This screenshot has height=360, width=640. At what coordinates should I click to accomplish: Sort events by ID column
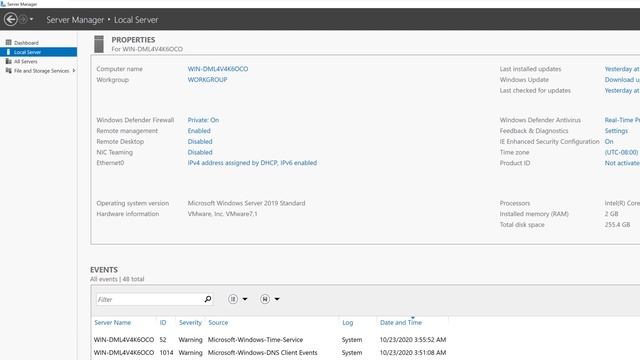(163, 322)
